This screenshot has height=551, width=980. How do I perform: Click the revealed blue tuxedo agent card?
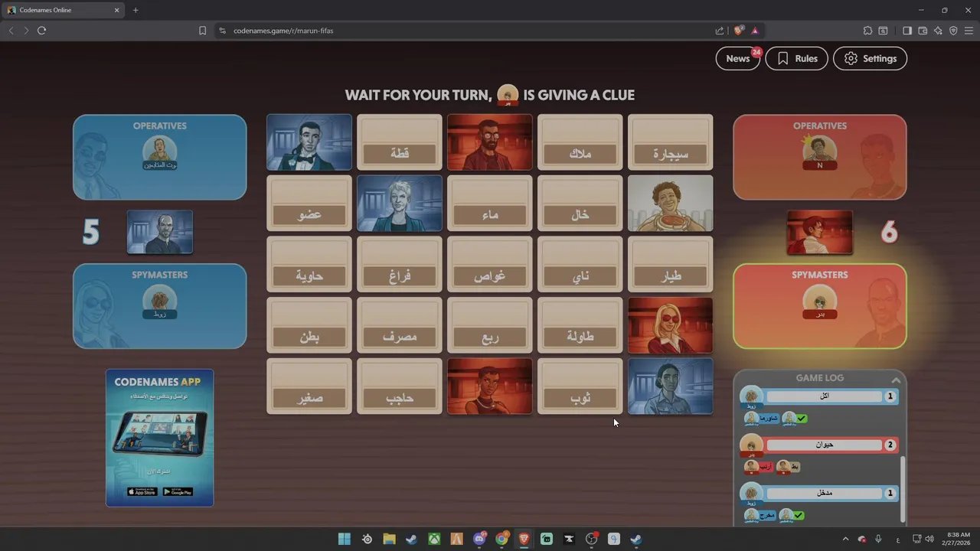(x=309, y=142)
